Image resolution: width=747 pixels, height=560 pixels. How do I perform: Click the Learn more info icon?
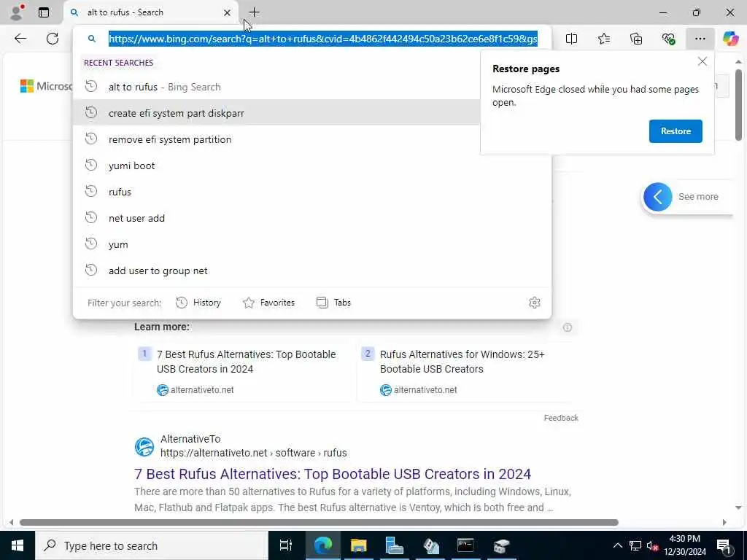click(x=568, y=327)
